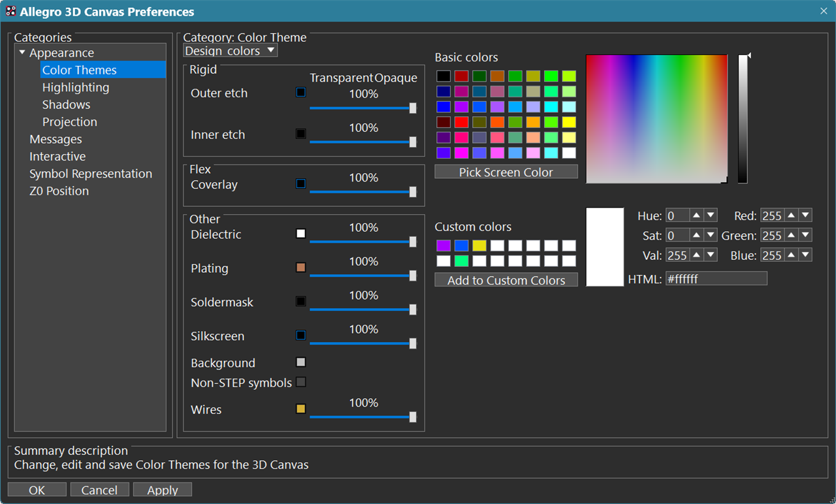Screen dimensions: 836x504
Task: Click the Plating transparency slider
Action: pos(363,276)
